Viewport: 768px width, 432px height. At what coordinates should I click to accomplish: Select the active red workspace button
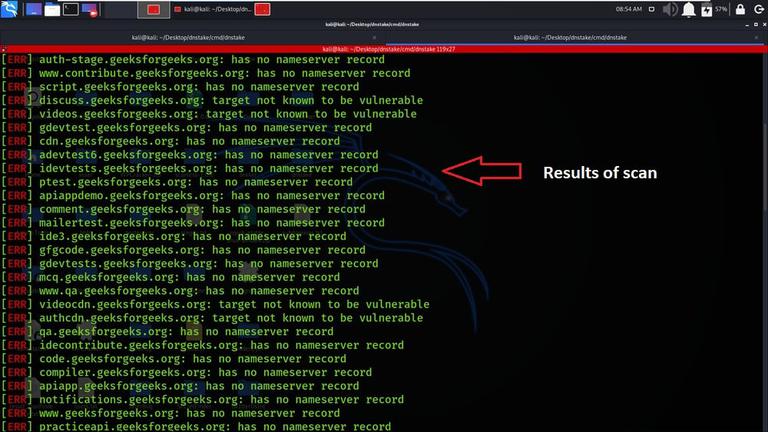pyautogui.click(x=154, y=9)
